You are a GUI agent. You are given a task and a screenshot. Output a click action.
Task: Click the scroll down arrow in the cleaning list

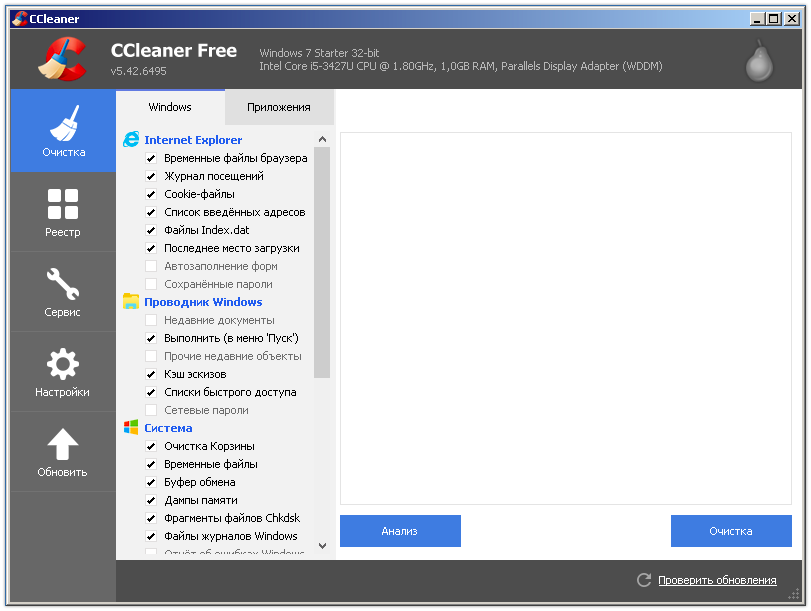point(322,545)
